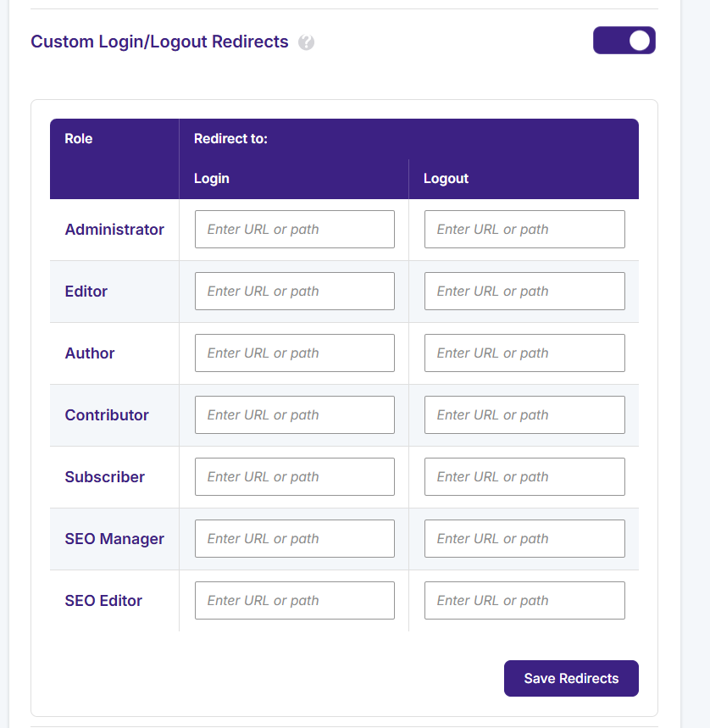Image resolution: width=710 pixels, height=728 pixels.
Task: Select the Editor Login URL field
Action: [295, 291]
